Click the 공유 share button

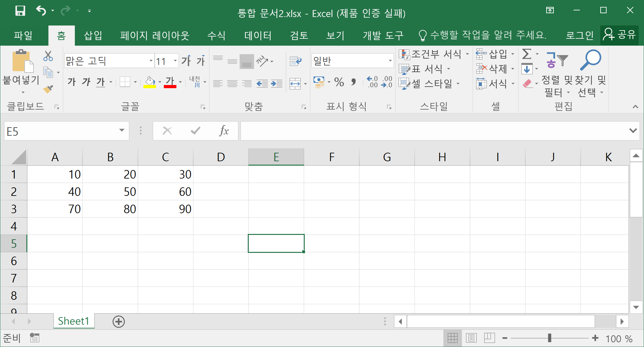click(x=619, y=35)
